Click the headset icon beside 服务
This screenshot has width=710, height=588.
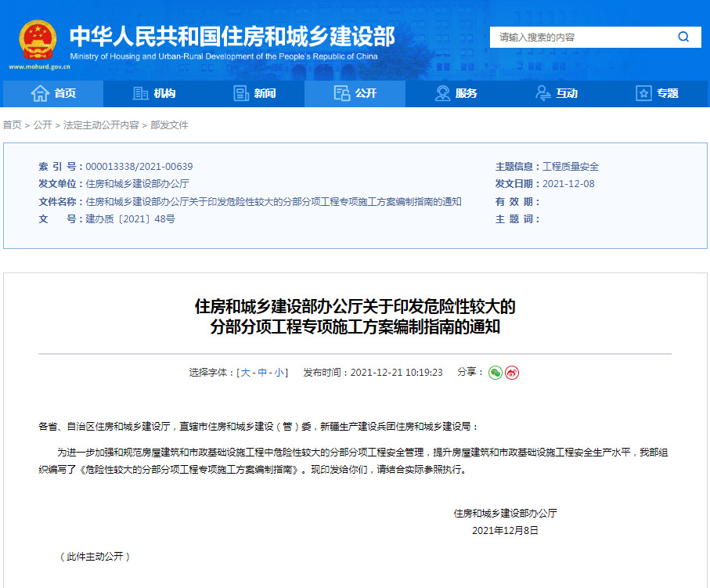pyautogui.click(x=442, y=93)
